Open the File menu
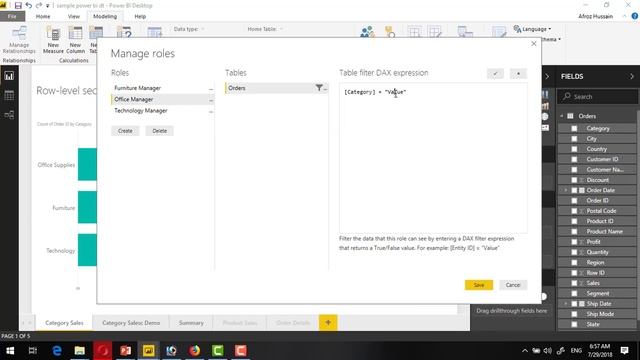This screenshot has width=640, height=360. click(12, 16)
